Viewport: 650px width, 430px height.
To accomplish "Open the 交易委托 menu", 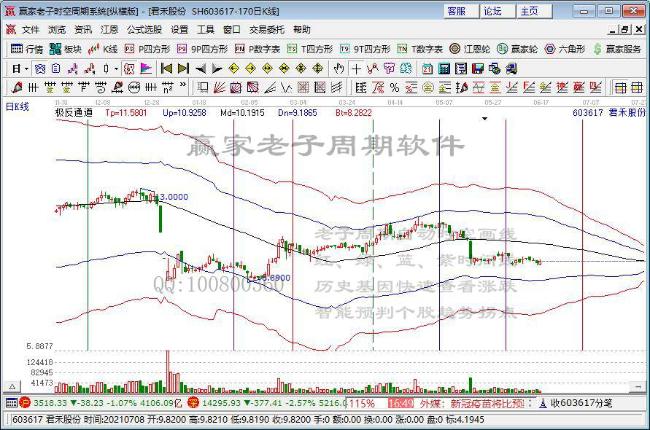I will coord(267,29).
